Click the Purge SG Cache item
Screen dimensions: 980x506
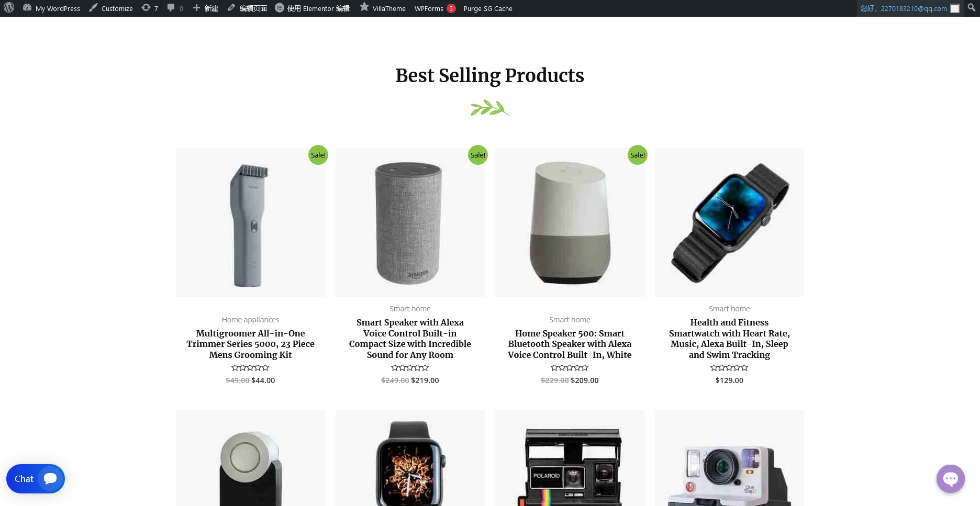pos(488,8)
